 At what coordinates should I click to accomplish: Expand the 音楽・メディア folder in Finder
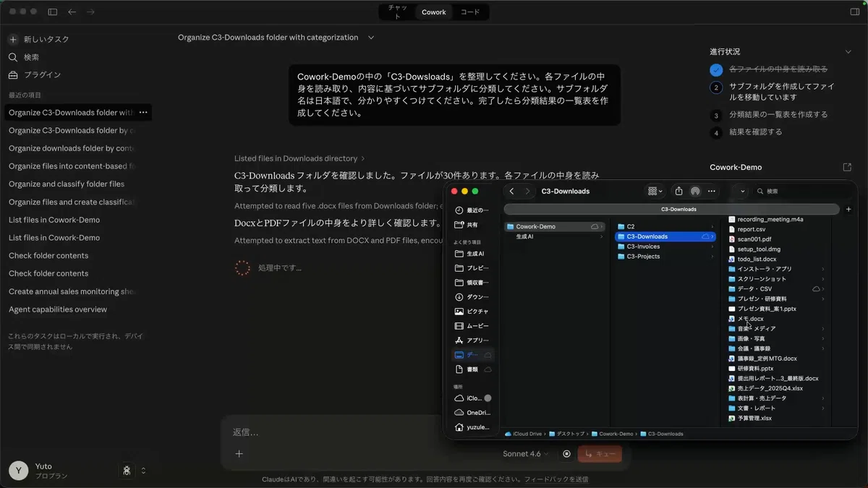[x=823, y=329]
